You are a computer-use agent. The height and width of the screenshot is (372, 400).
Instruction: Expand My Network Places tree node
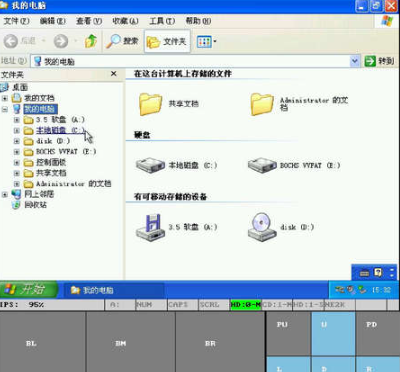point(5,194)
